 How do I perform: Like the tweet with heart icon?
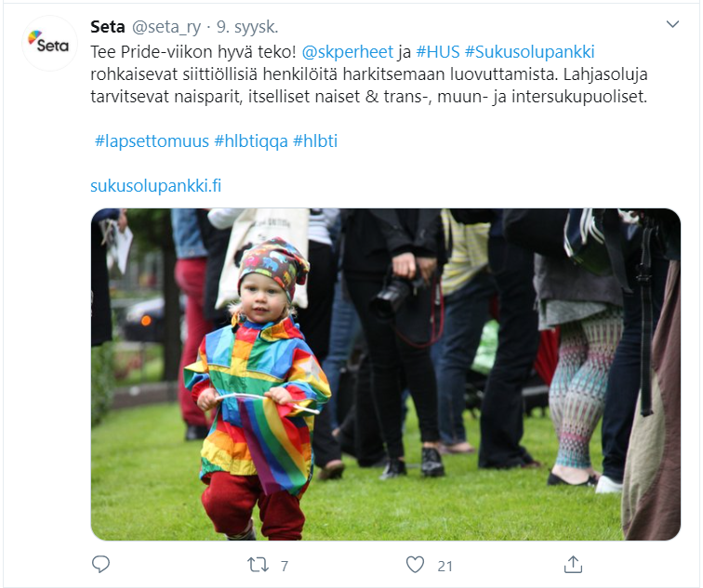415,565
